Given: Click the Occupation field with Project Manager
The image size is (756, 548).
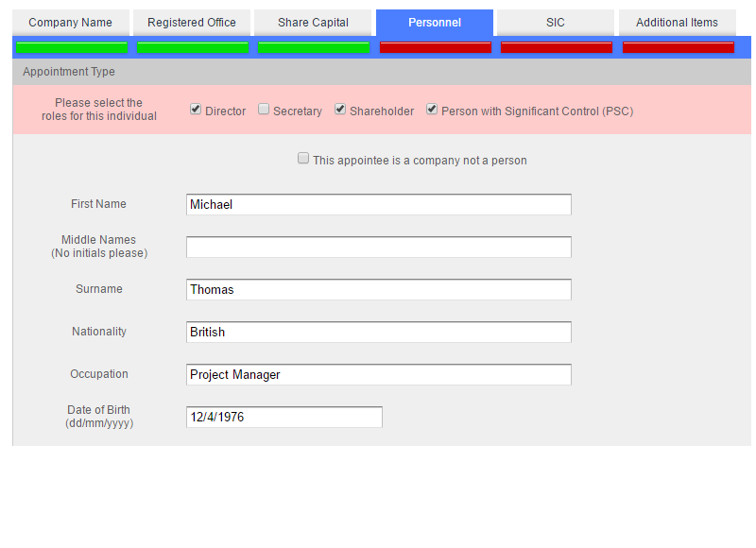Looking at the screenshot, I should tap(378, 374).
